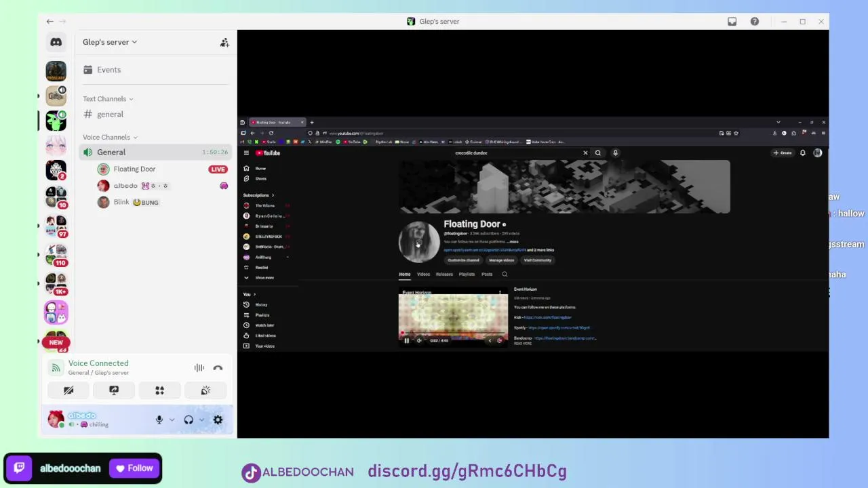Open headphones output options arrow

click(x=201, y=420)
